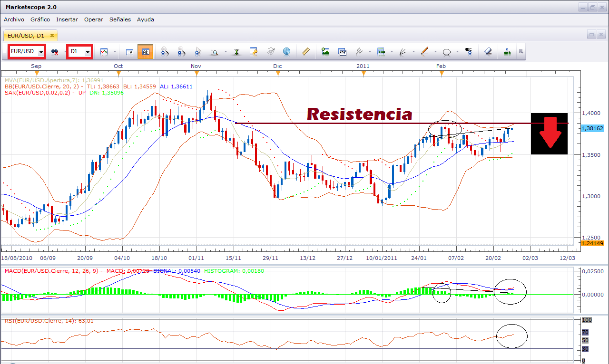Open the chart properties wrench icon

254,51
